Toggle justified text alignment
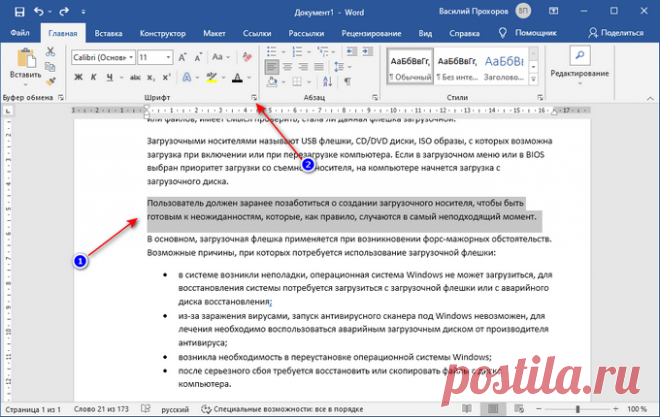Screen dimensions: 660x417 click(x=319, y=66)
